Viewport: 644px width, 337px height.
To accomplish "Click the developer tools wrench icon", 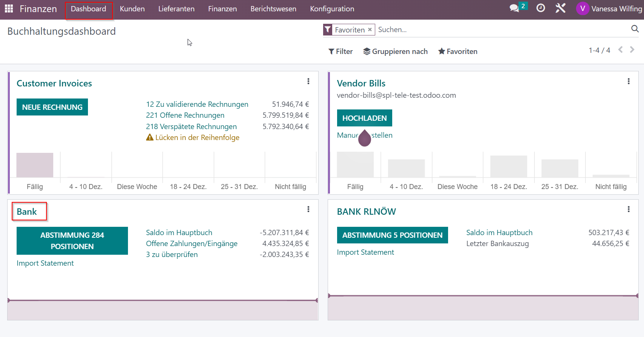I will [561, 8].
